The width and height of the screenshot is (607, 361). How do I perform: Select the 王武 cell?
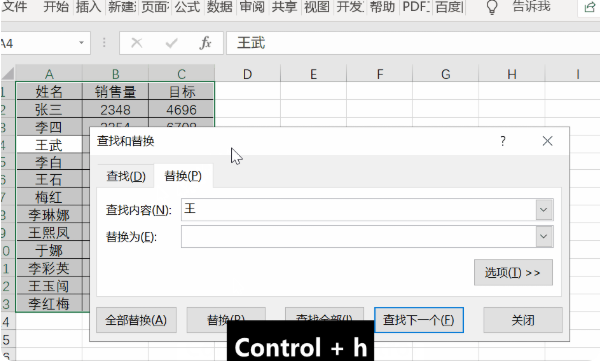(x=49, y=145)
